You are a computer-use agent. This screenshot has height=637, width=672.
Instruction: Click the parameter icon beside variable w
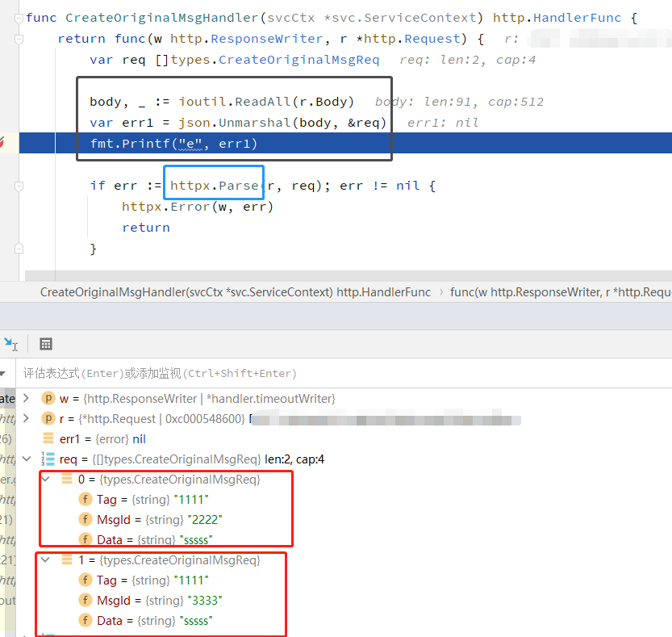pyautogui.click(x=48, y=398)
